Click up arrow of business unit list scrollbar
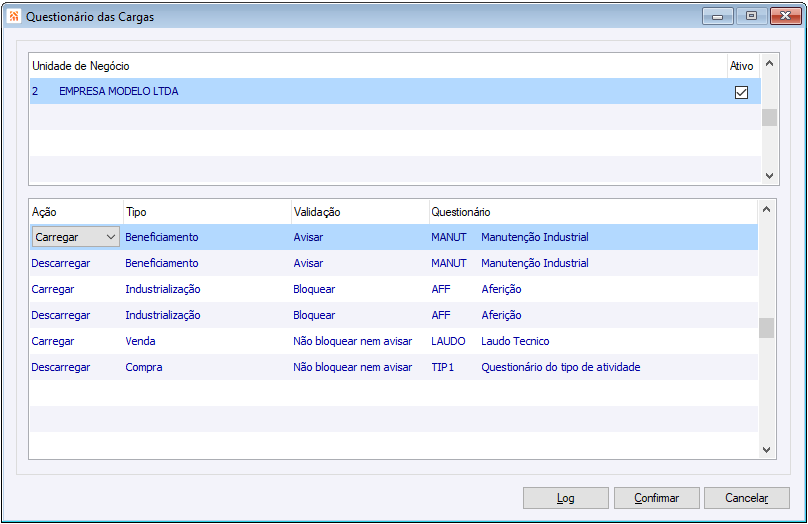Viewport: 808px width, 524px height. [769, 63]
